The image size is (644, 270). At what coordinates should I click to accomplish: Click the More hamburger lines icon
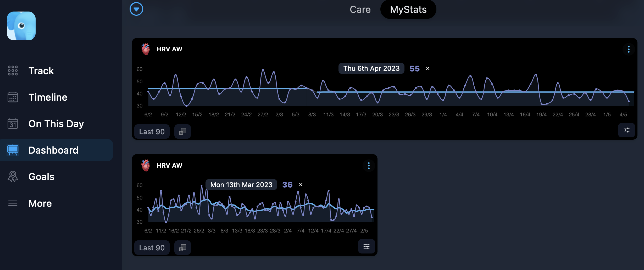[13, 203]
